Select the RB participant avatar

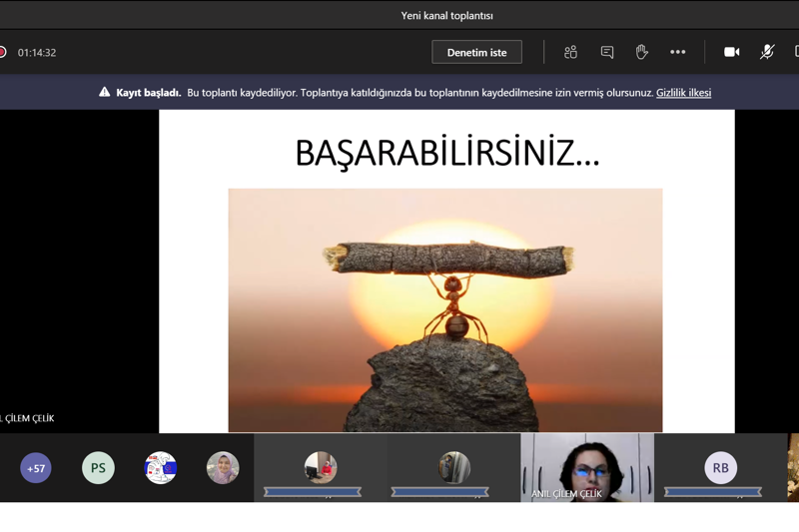pos(720,468)
